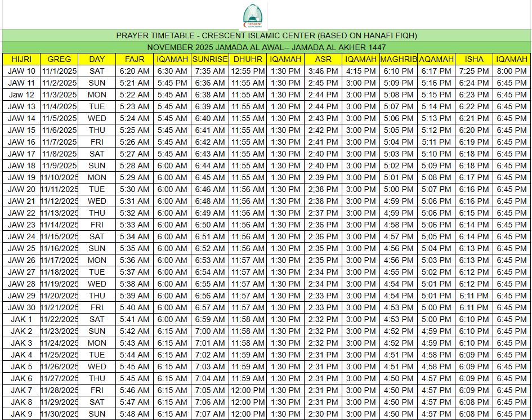This screenshot has height=420, width=532.
Task: Select the FAJR column header
Action: point(135,59)
